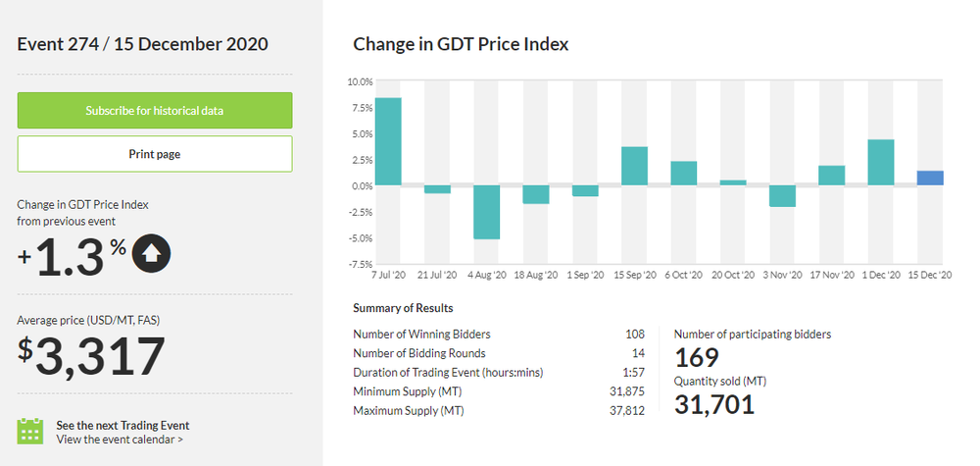
Task: Click the green calendar icon
Action: (30, 432)
